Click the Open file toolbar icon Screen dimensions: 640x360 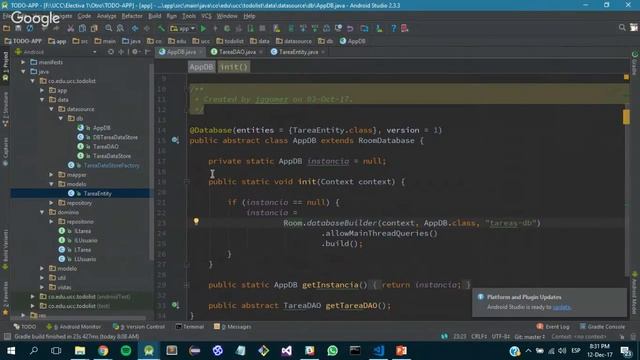[7, 29]
